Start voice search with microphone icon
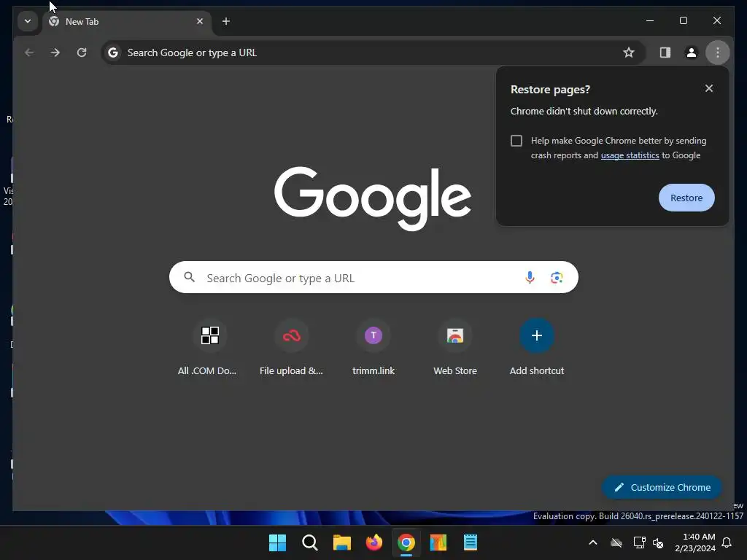This screenshot has height=560, width=747. (530, 278)
